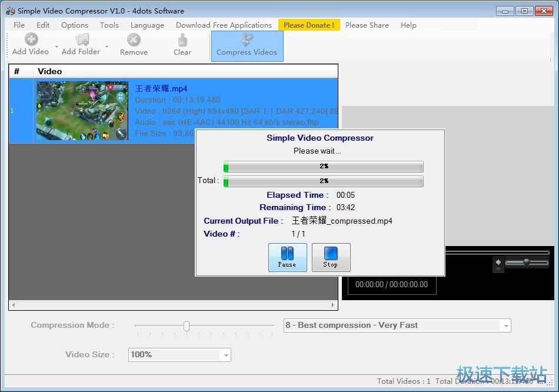
Task: Open the Language menu
Action: [147, 25]
